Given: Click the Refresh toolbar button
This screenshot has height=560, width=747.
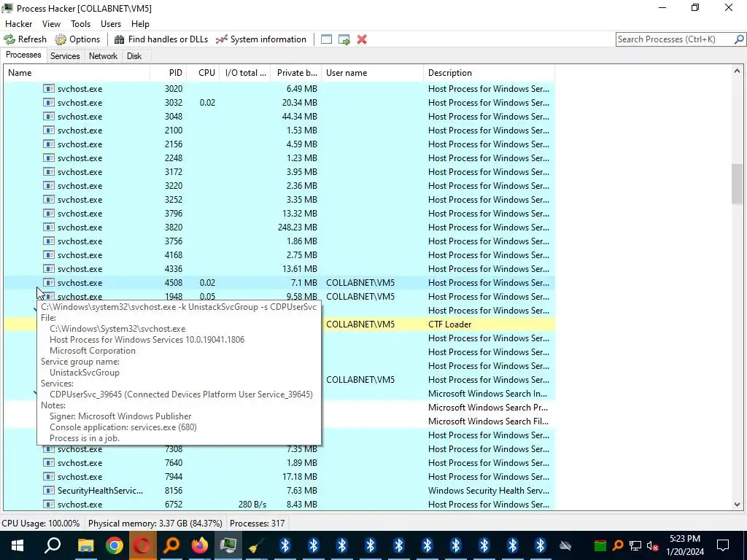Looking at the screenshot, I should pos(26,39).
